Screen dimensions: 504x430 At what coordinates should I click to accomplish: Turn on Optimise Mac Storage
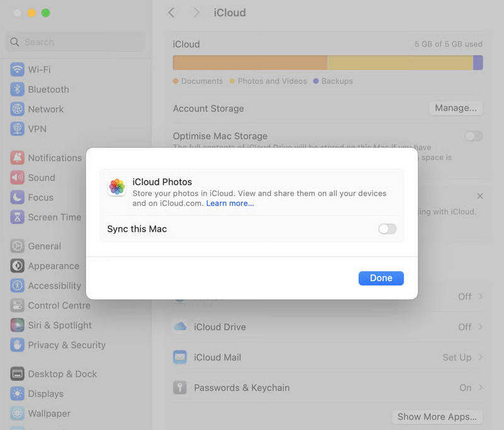click(x=473, y=136)
